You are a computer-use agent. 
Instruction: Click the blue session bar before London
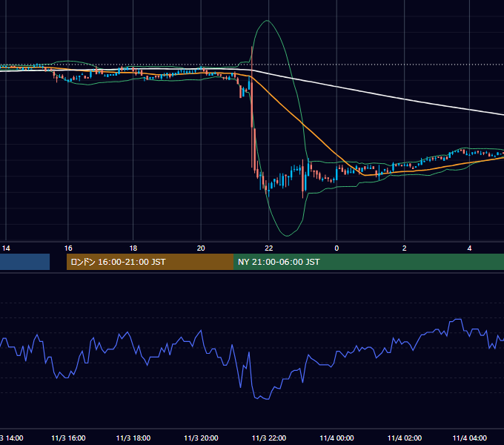coord(24,262)
